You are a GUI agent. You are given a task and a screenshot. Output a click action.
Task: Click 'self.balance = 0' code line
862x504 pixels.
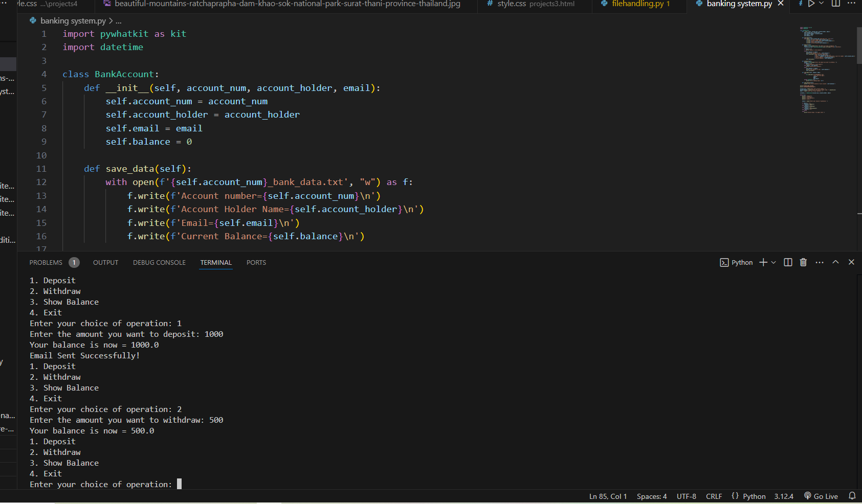point(149,142)
